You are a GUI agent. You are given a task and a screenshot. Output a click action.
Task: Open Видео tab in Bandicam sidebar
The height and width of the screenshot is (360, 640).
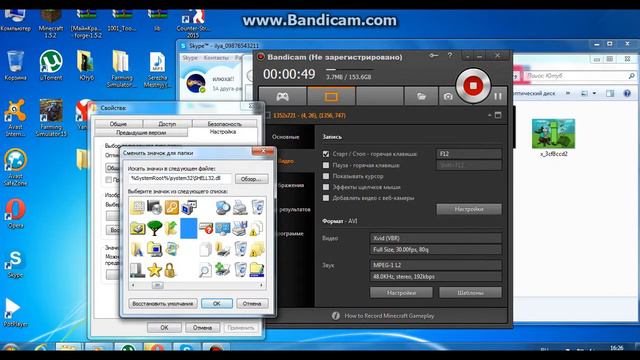click(x=286, y=161)
